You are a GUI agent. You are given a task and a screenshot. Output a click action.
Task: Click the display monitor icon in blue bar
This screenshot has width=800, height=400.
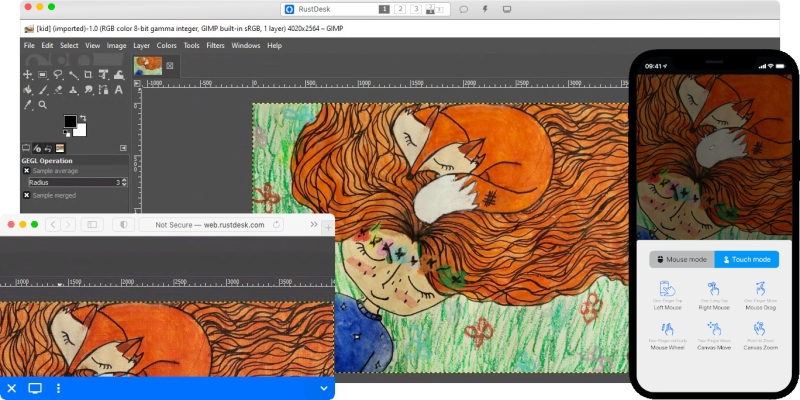click(x=35, y=388)
